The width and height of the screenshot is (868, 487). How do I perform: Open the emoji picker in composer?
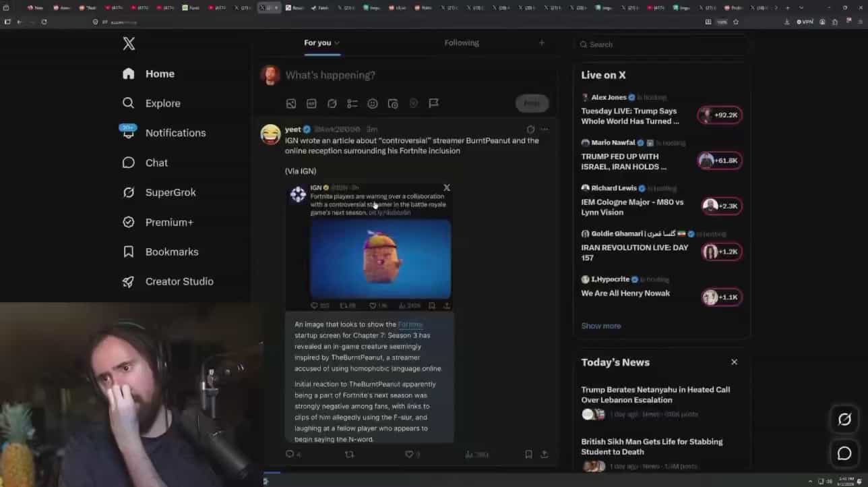373,103
